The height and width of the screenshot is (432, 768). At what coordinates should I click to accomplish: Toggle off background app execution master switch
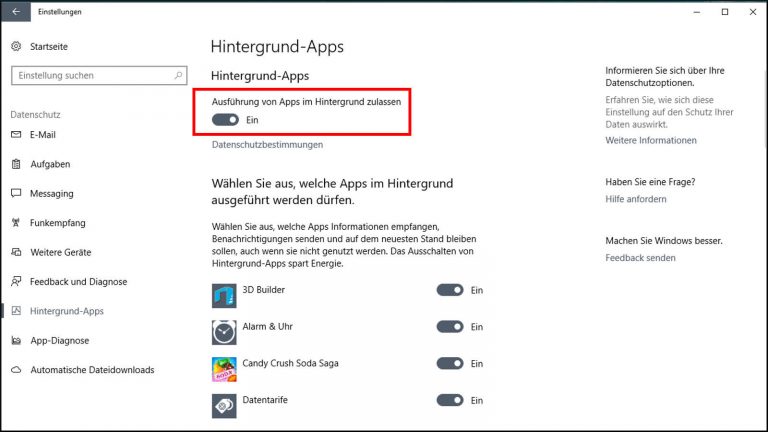click(226, 119)
